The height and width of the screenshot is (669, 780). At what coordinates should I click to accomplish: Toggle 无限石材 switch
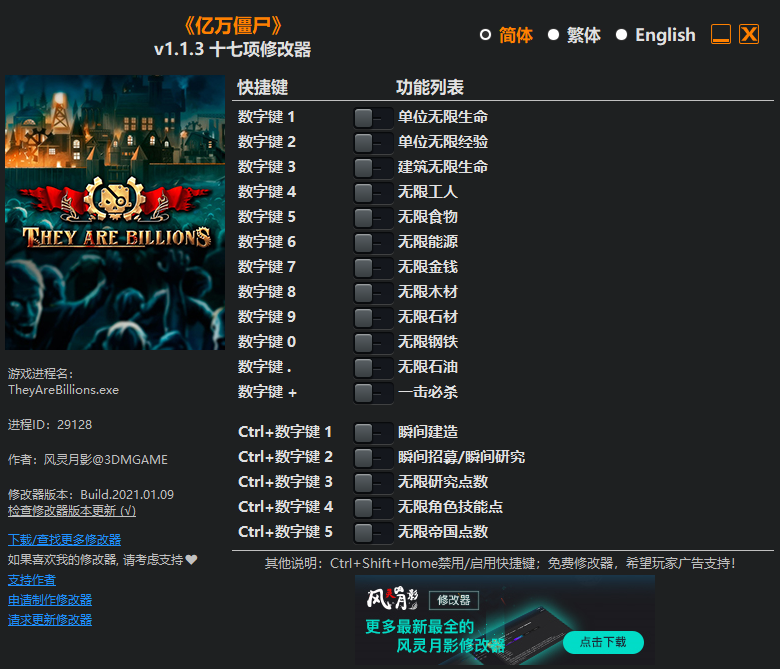point(373,317)
